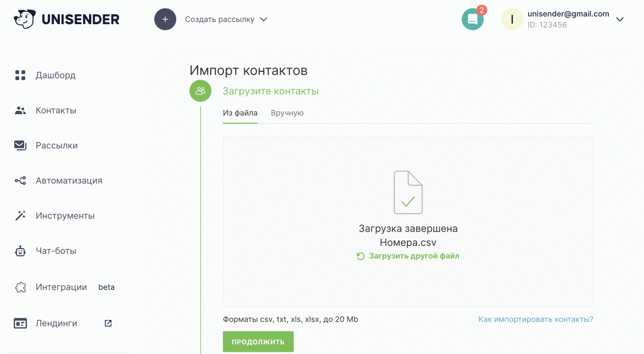Screen dimensions: 644x354
Task: Open the Интеграции menu item
Action: (x=61, y=287)
